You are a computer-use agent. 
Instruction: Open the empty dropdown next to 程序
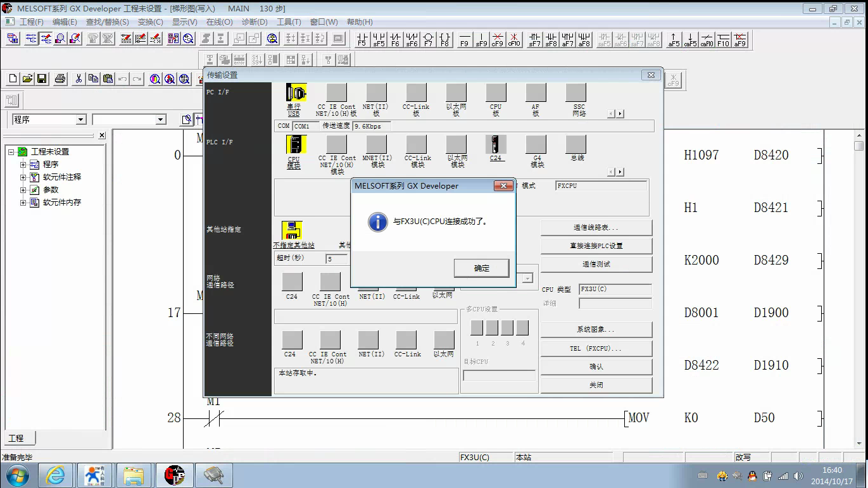point(160,120)
